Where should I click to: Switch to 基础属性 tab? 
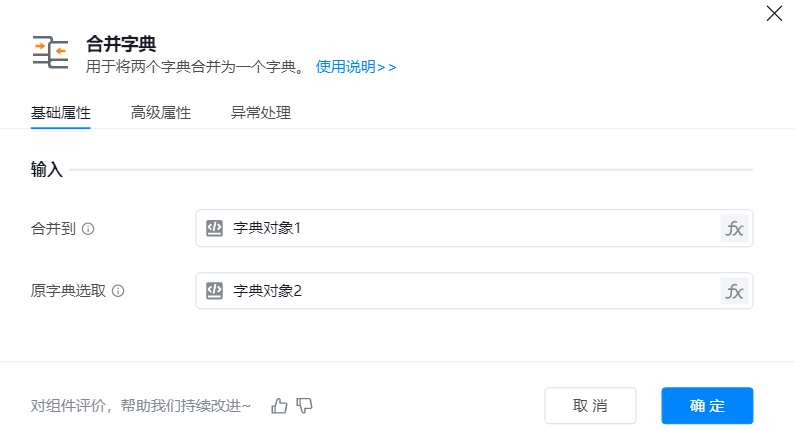coord(61,113)
